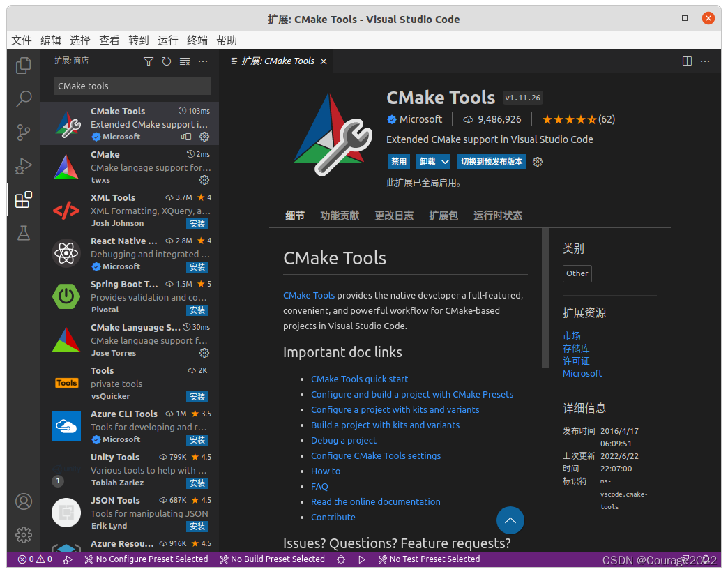The height and width of the screenshot is (574, 728).
Task: Open the 编辑 menu
Action: [51, 40]
